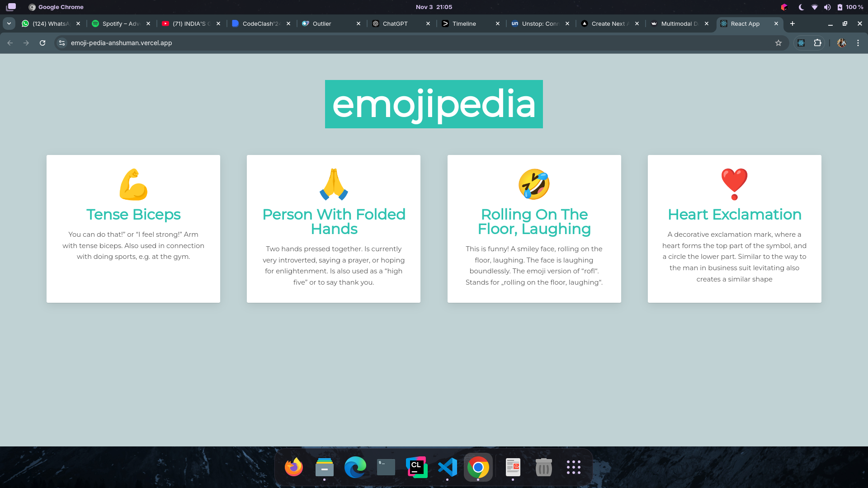Click the site information icon in the address bar
Screen dimensions: 868x488
click(x=61, y=43)
